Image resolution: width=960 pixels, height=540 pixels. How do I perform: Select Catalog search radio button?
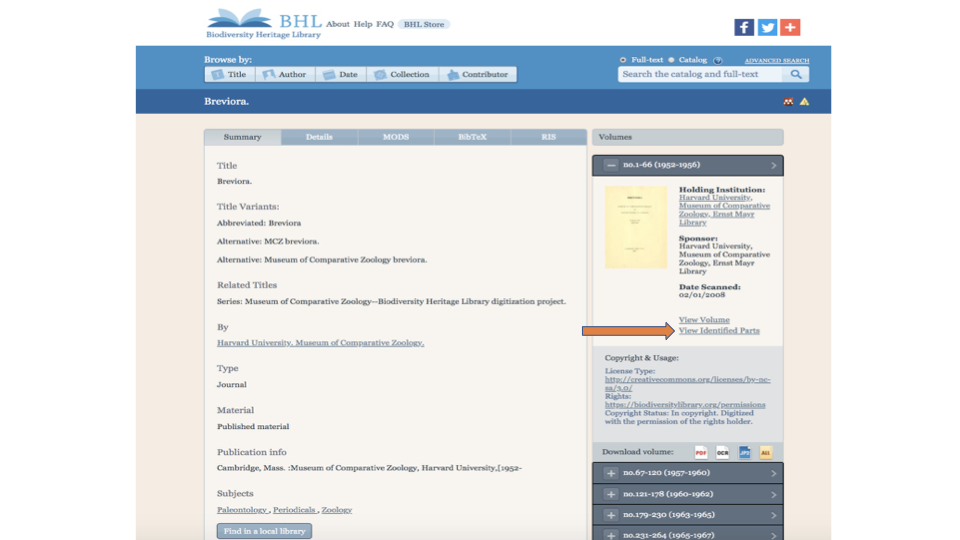coord(671,60)
